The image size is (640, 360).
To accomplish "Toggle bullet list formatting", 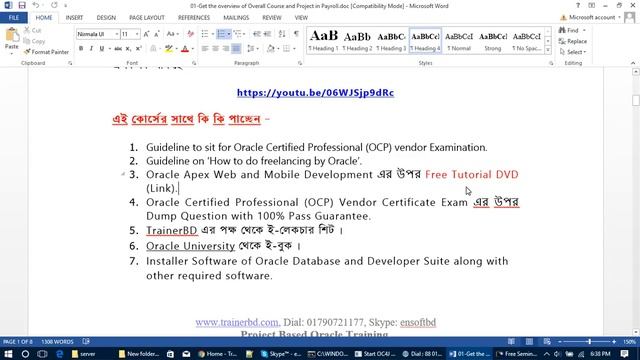I will 205,34.
